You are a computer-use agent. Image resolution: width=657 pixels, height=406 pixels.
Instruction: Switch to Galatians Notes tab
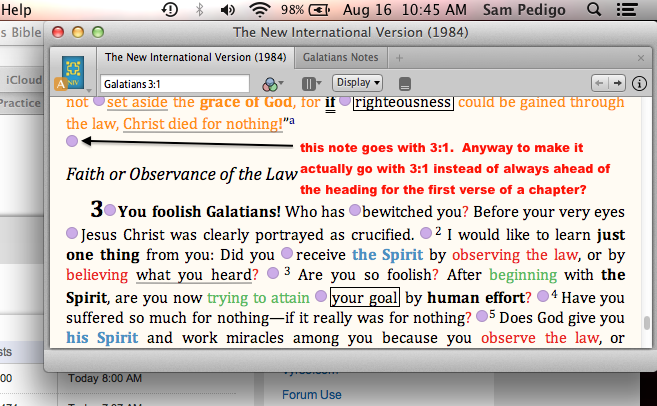pos(341,57)
